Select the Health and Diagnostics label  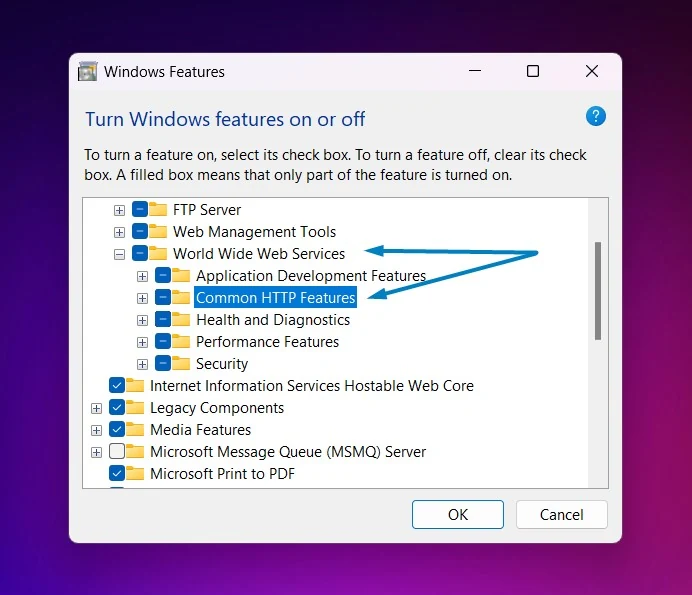(273, 320)
